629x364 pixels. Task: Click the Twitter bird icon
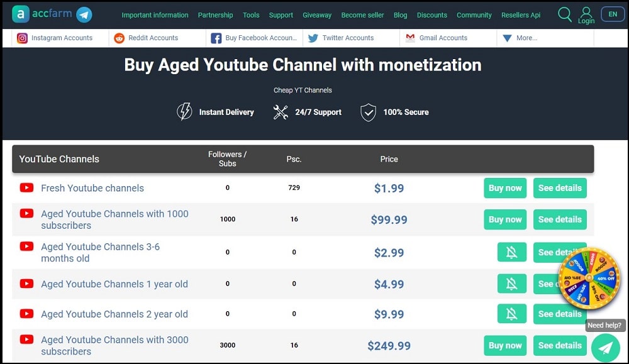(x=313, y=38)
